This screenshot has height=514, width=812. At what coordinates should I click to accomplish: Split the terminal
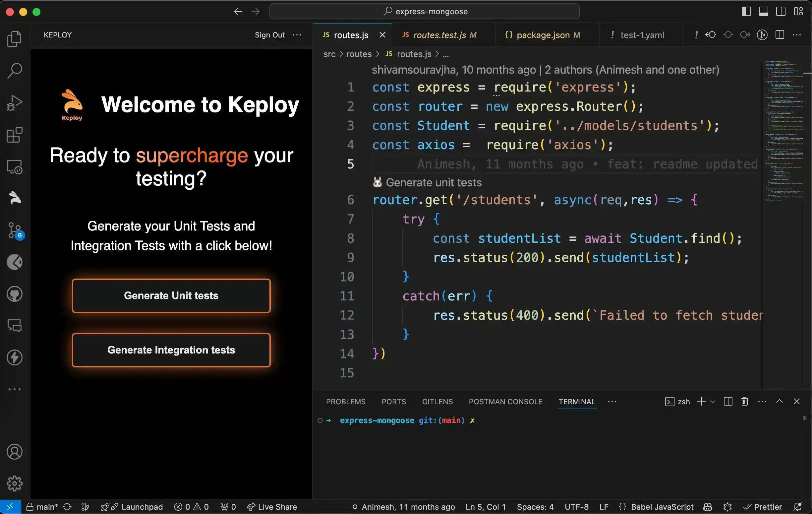pos(728,401)
